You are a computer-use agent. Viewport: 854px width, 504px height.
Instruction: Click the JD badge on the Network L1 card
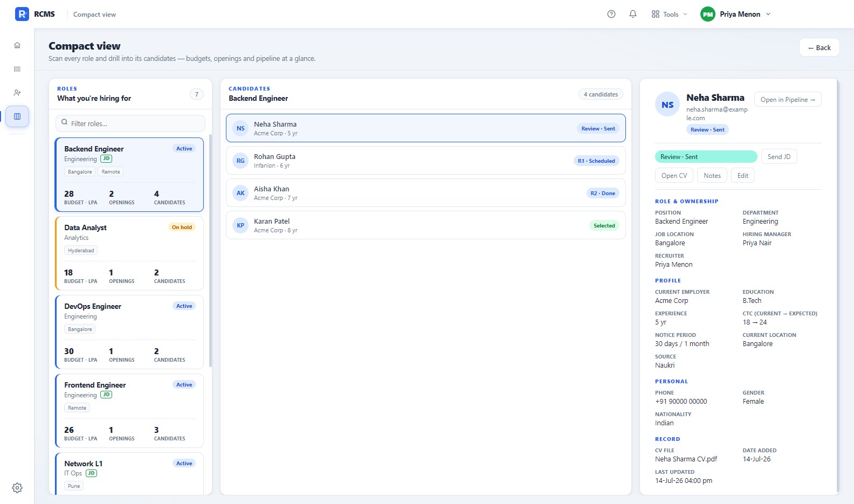[92, 473]
